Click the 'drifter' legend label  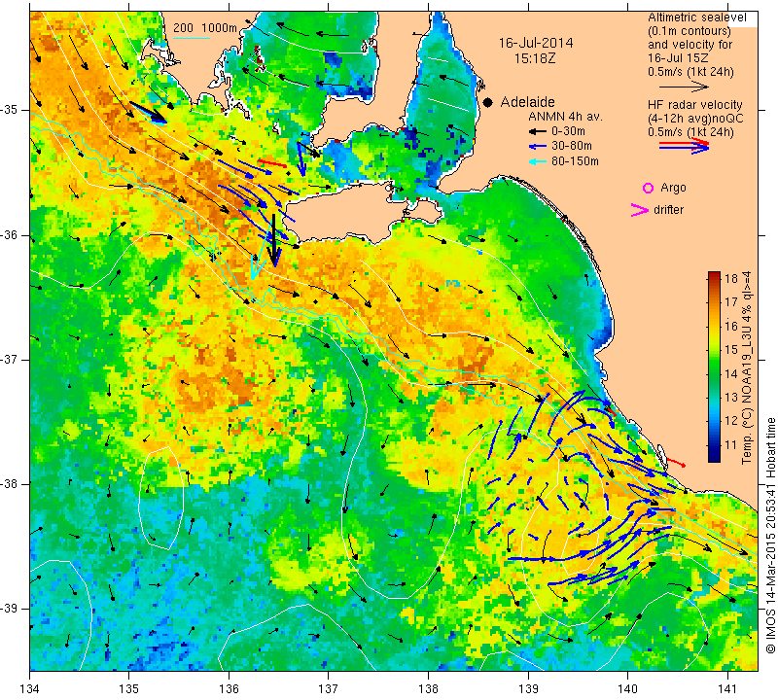[x=668, y=210]
